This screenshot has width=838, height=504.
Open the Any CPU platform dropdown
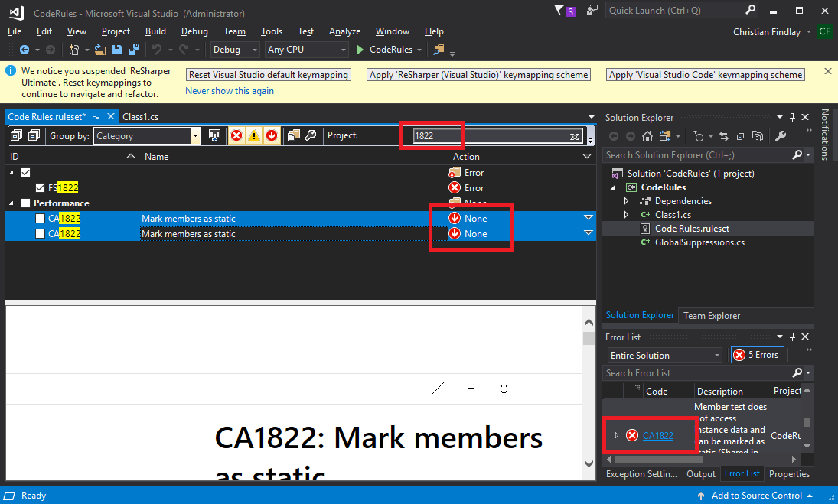click(307, 50)
